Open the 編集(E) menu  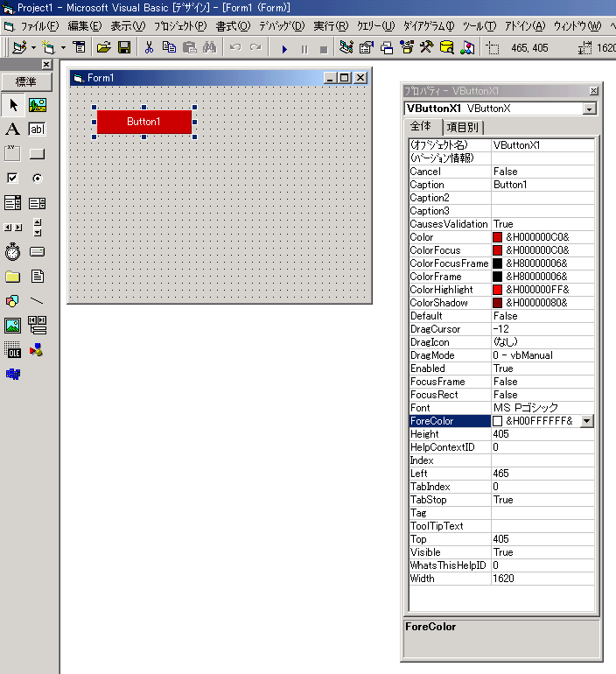tap(85, 26)
